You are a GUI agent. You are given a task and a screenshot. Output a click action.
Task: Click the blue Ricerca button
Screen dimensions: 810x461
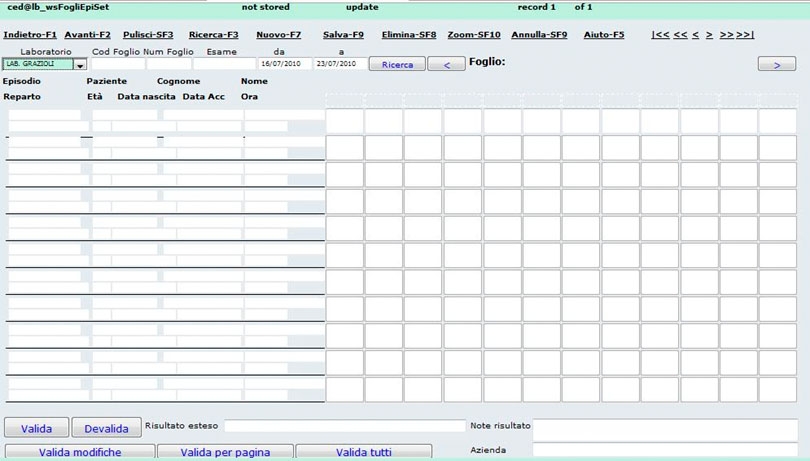pyautogui.click(x=397, y=65)
